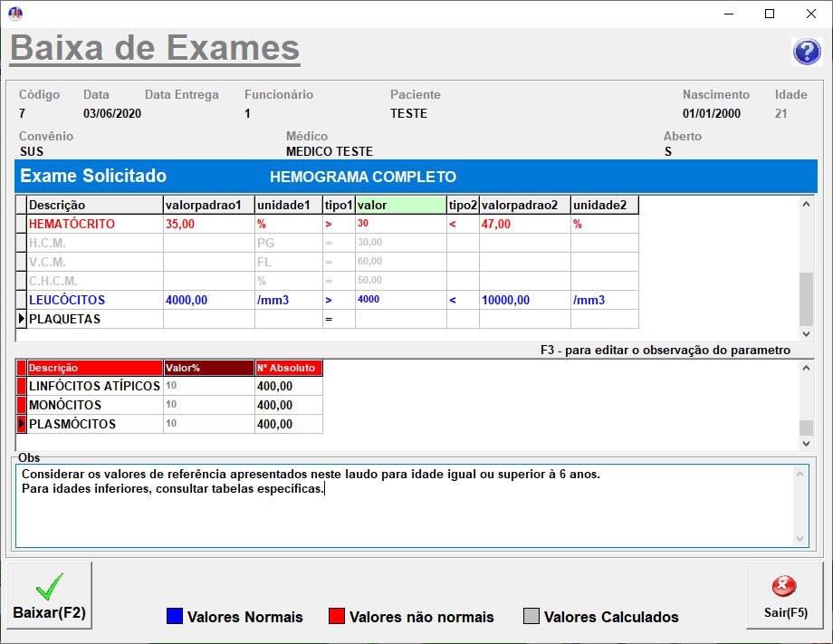Image resolution: width=833 pixels, height=644 pixels.
Task: Click the green valor column header
Action: click(400, 205)
